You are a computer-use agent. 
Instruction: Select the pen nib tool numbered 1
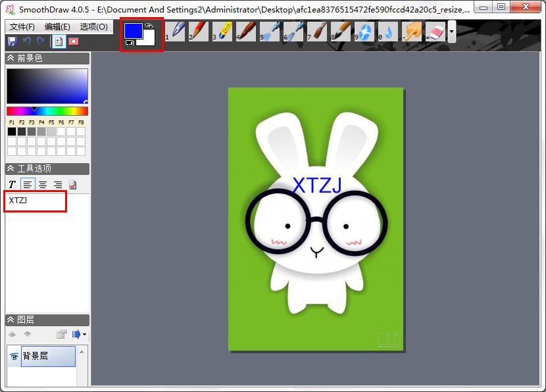(x=175, y=32)
